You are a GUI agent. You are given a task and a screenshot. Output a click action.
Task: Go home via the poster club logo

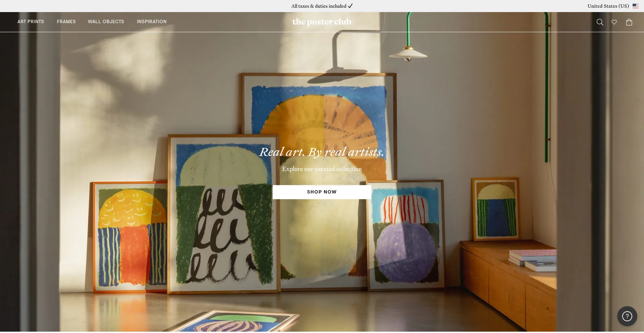click(x=322, y=22)
